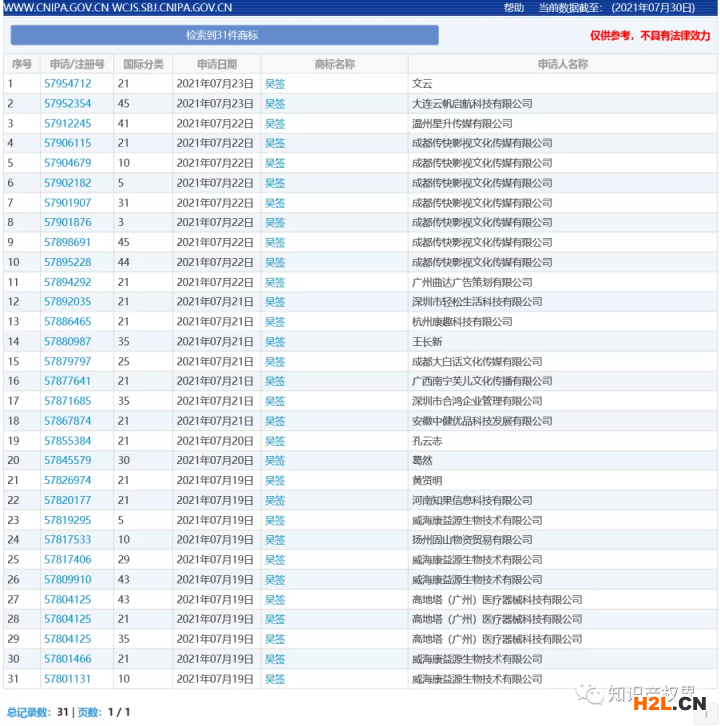Open application number 57880987
Screen dimensions: 720x726
point(67,342)
